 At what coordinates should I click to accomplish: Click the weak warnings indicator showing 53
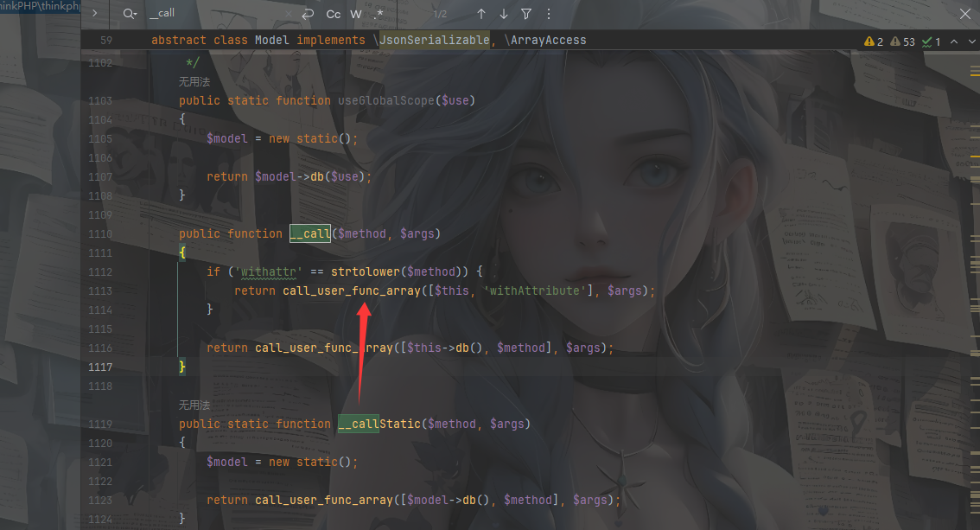902,42
